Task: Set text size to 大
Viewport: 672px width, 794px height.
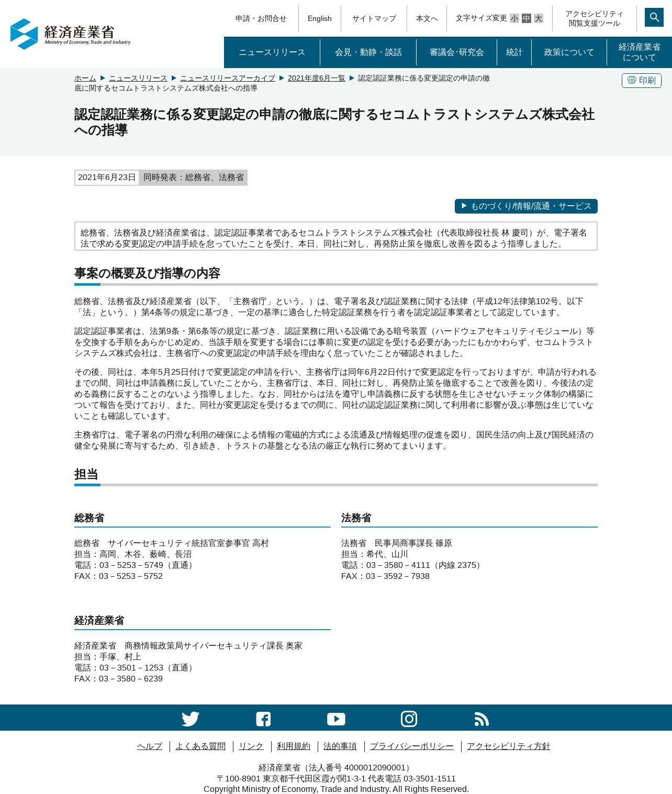Action: click(x=539, y=18)
